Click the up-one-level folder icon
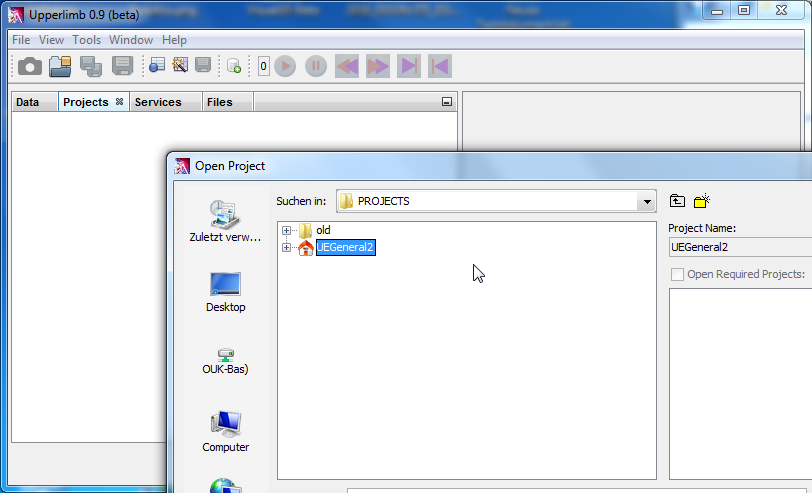The height and width of the screenshot is (493, 812). pyautogui.click(x=677, y=201)
